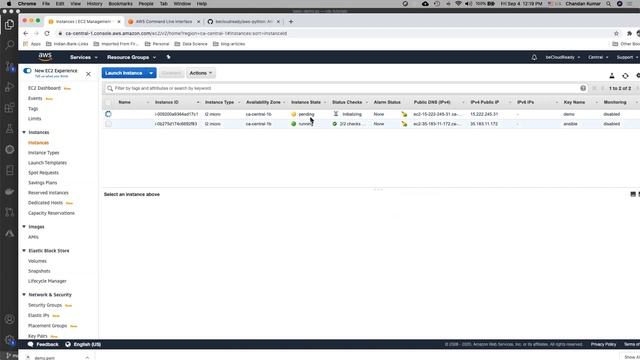Screen dimensions: 640x360
Task: Open Volumes in sidebar
Action: (x=37, y=261)
